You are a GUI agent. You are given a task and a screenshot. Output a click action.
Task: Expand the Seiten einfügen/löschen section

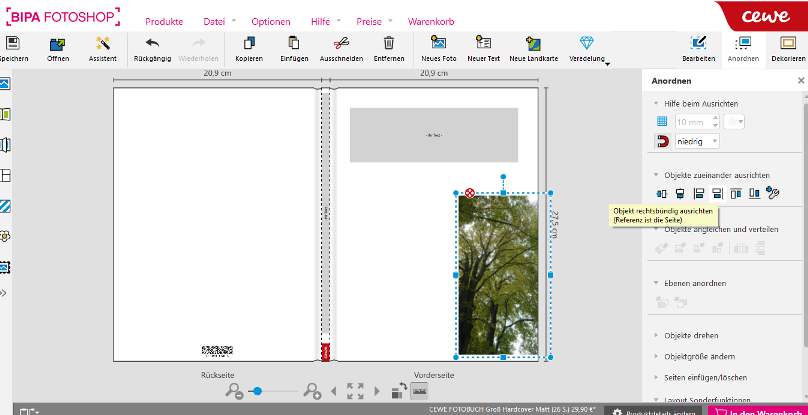[656, 377]
